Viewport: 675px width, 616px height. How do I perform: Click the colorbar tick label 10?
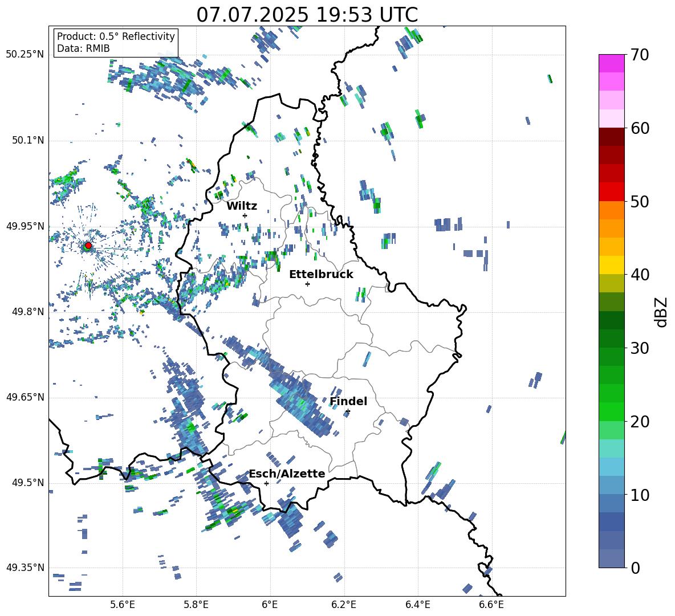pos(640,495)
